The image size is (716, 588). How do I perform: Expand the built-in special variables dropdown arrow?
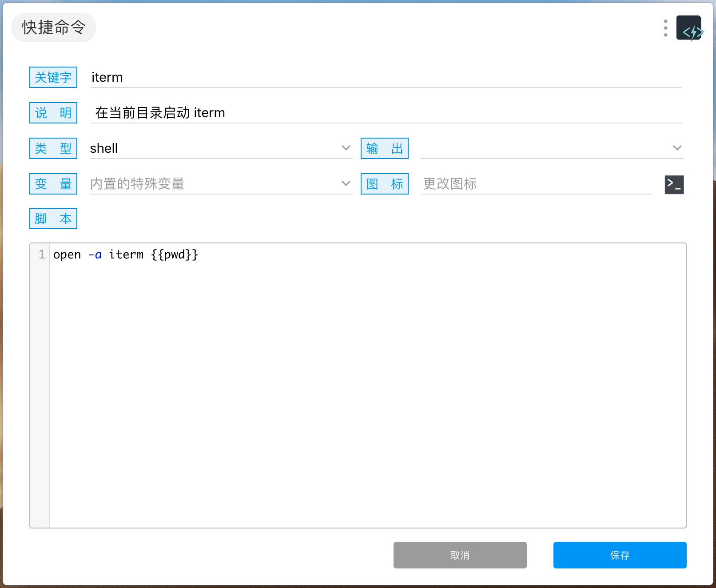[346, 183]
